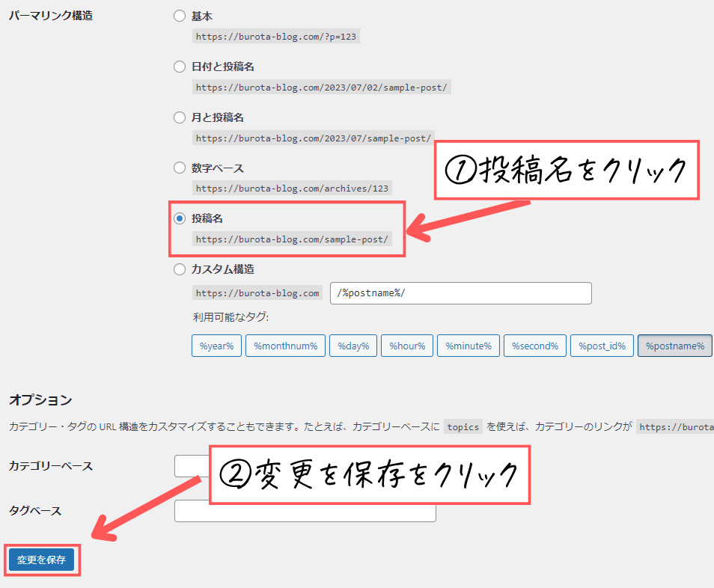Add the %monthnum% tag

(x=285, y=346)
